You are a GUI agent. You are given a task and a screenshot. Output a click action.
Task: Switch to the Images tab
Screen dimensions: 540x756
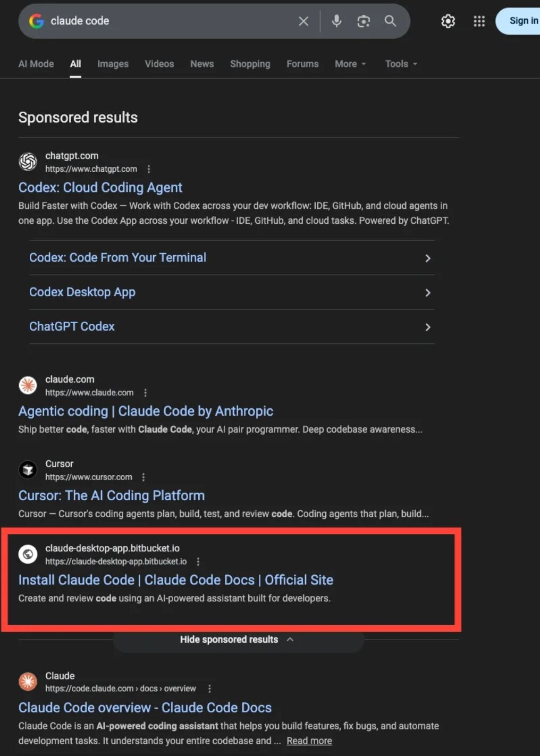[113, 64]
